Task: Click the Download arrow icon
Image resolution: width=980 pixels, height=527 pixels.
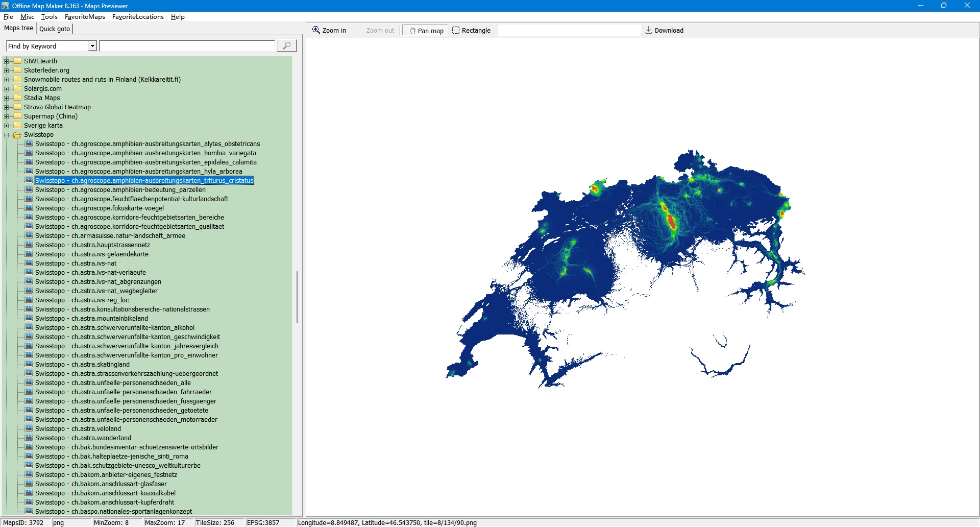Action: (x=648, y=30)
